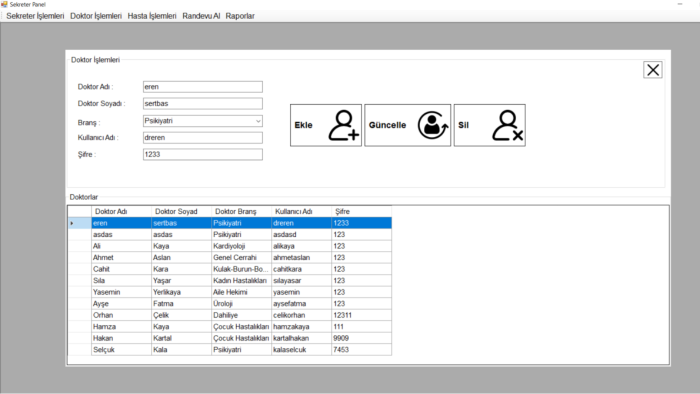Viewport: 700px width, 394px height.
Task: Click the 'cahitkara' username cell
Action: [301, 270]
